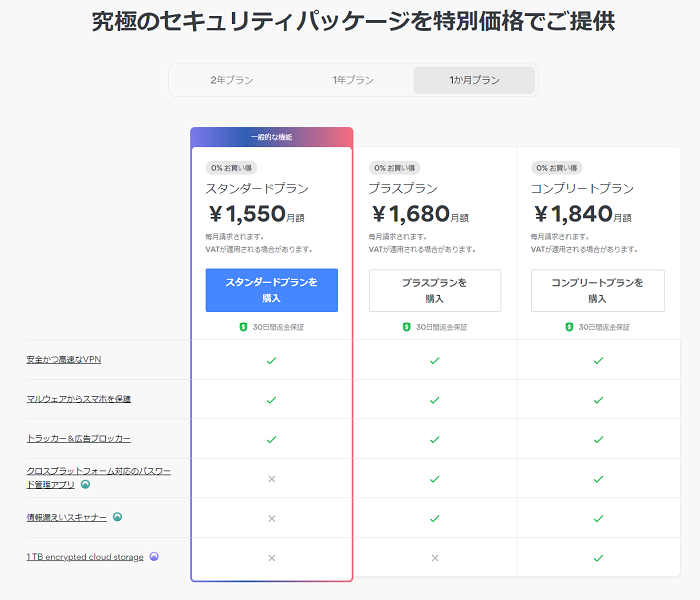The height and width of the screenshot is (600, 700).
Task: Open the 安全かつ高速なVPN feature link
Action: [x=64, y=359]
